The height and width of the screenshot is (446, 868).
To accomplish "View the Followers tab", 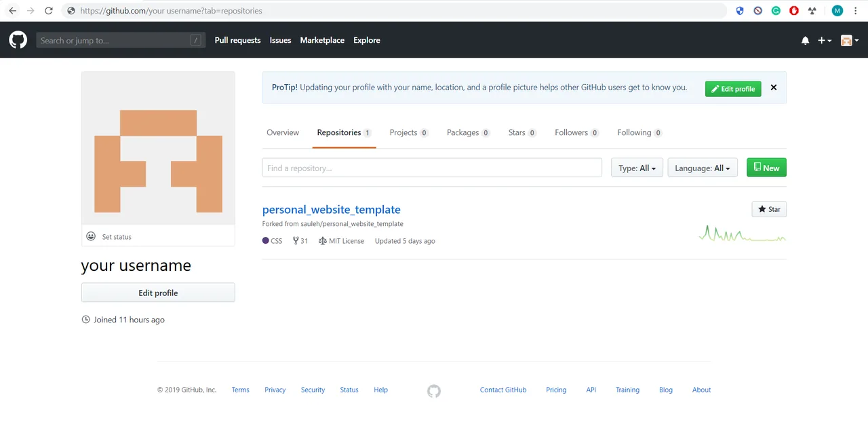I will click(x=577, y=132).
